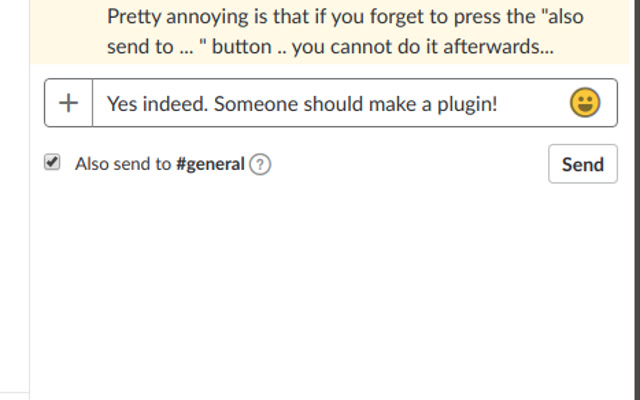Place cursor after "plugin!" in the draft

click(x=499, y=103)
